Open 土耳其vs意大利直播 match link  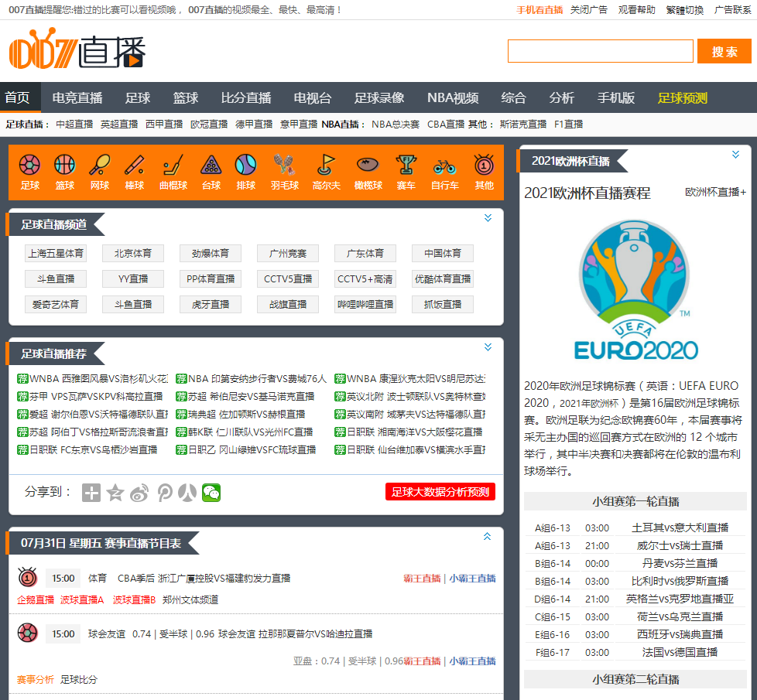pos(680,528)
